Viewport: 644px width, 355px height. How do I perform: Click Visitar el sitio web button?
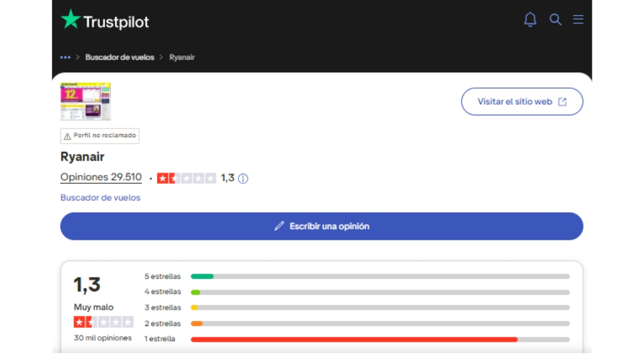(521, 101)
